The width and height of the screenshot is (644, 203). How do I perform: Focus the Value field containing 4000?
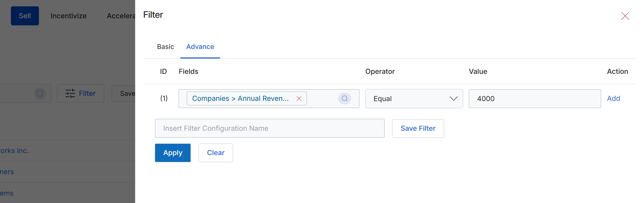pyautogui.click(x=535, y=99)
